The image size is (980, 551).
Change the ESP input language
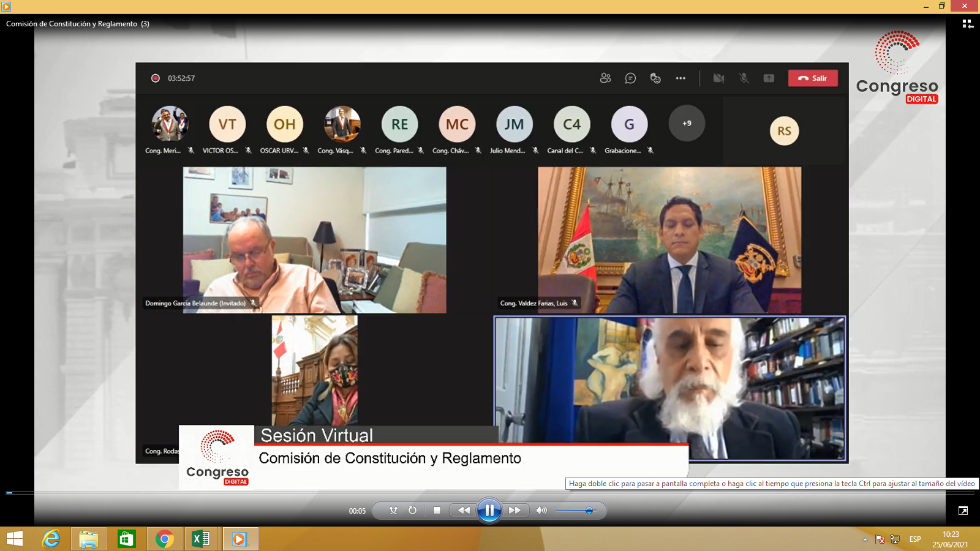coord(915,539)
